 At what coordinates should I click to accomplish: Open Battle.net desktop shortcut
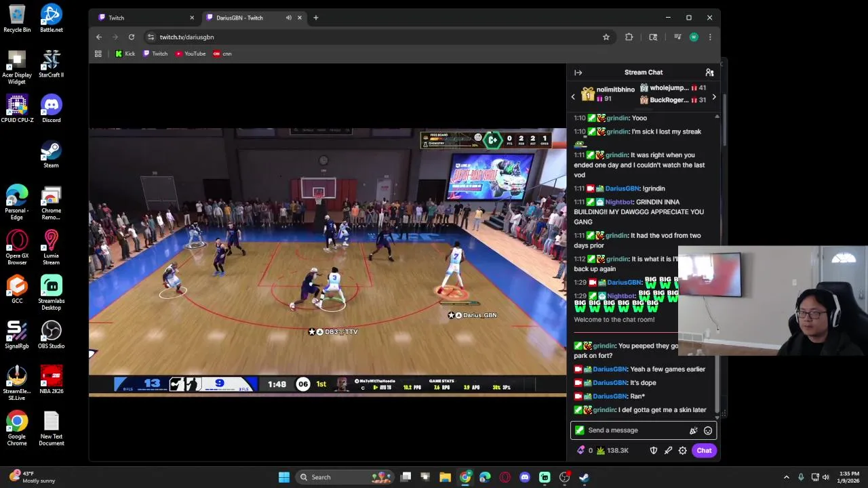[x=51, y=18]
